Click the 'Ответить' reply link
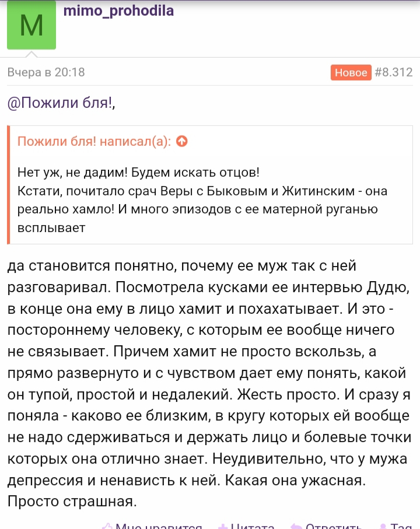The height and width of the screenshot is (529, 420). [333, 526]
